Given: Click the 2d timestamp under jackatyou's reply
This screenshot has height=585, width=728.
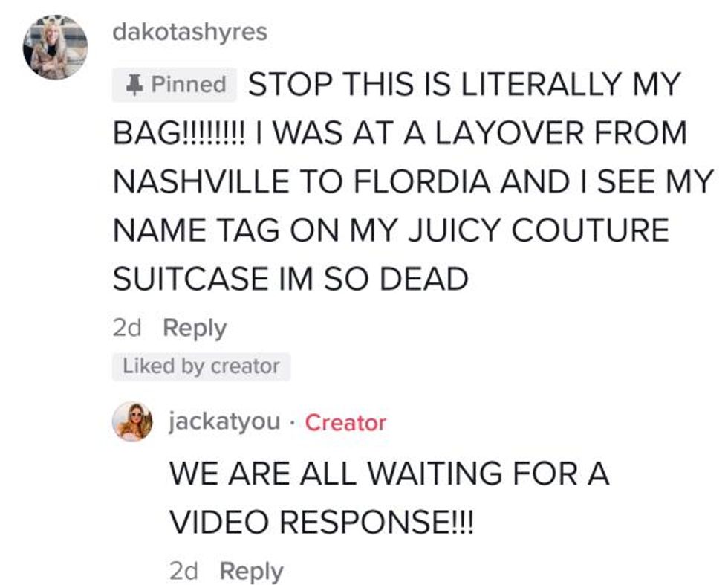Looking at the screenshot, I should point(183,572).
